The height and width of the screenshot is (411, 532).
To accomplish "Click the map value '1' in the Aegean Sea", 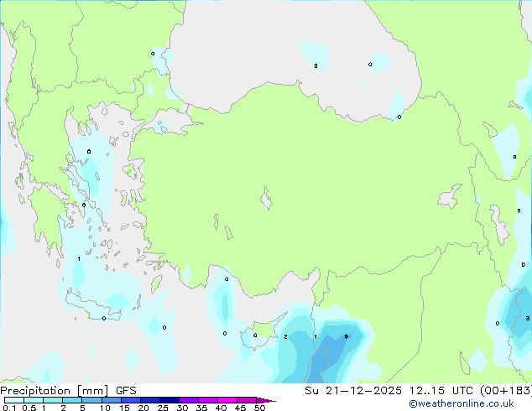I will click(79, 259).
